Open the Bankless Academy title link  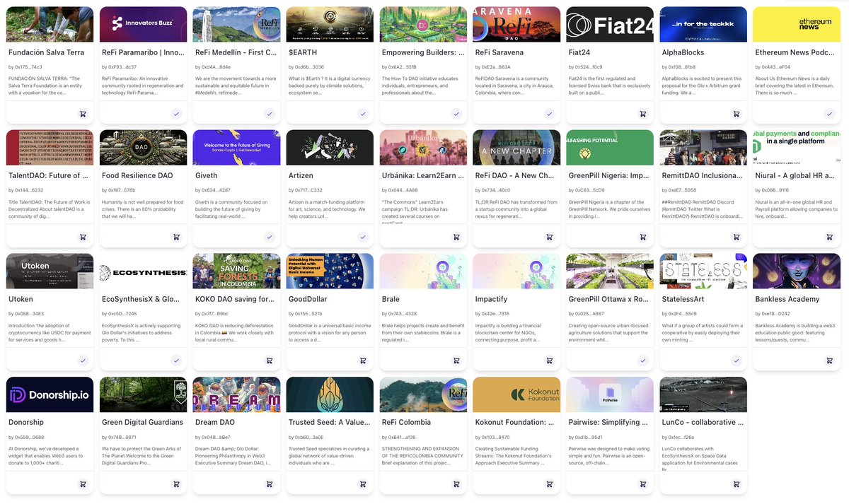click(x=787, y=299)
